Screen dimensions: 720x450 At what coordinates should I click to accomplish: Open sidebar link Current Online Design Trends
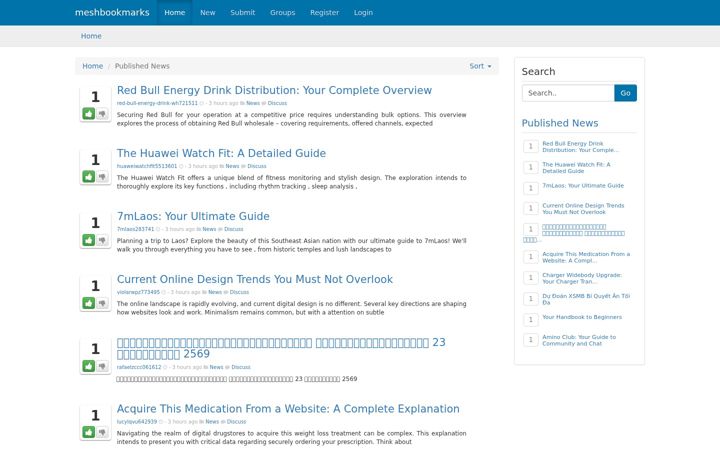pyautogui.click(x=583, y=209)
